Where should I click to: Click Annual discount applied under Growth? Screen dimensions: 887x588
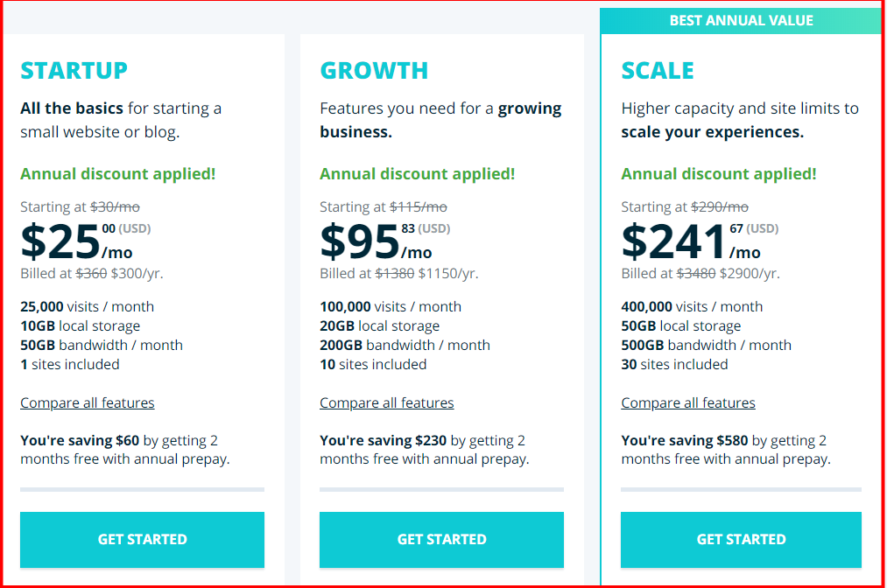coord(417,173)
